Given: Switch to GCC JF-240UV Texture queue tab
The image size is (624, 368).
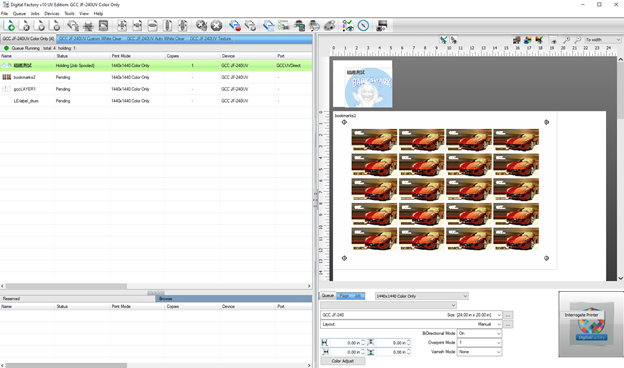Looking at the screenshot, I should (x=211, y=39).
